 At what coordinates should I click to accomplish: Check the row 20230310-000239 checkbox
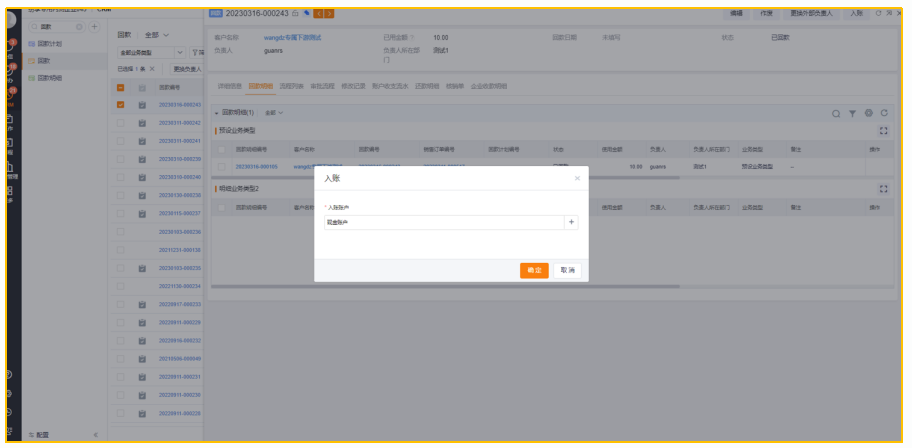(120, 159)
